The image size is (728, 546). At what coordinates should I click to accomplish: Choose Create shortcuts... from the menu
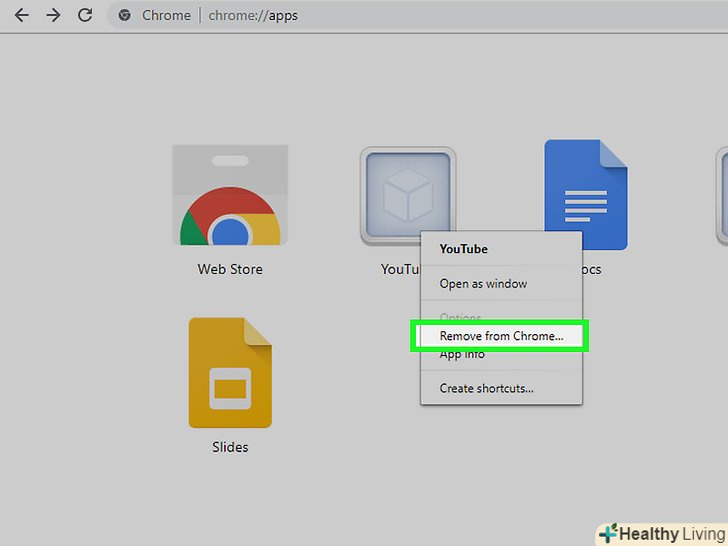pos(501,388)
